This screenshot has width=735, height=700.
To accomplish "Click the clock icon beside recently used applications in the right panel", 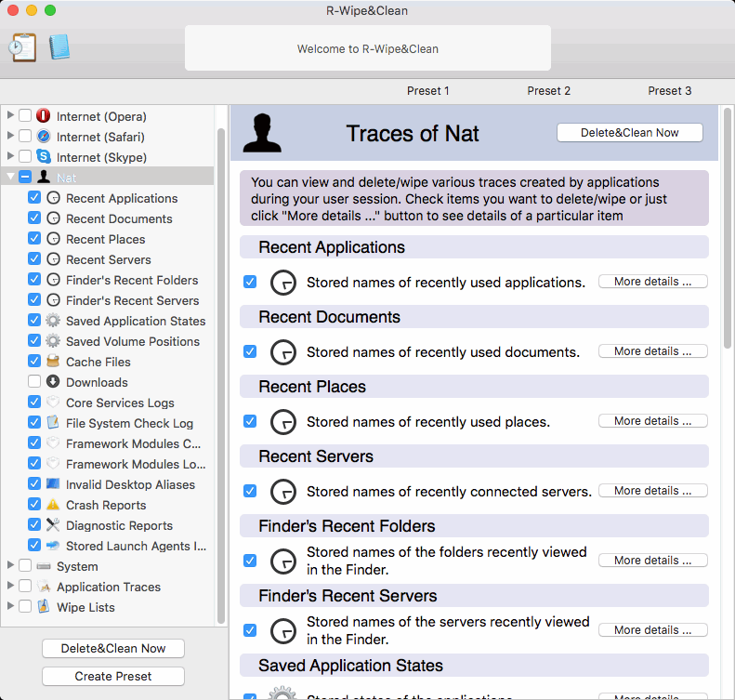I will pyautogui.click(x=283, y=283).
